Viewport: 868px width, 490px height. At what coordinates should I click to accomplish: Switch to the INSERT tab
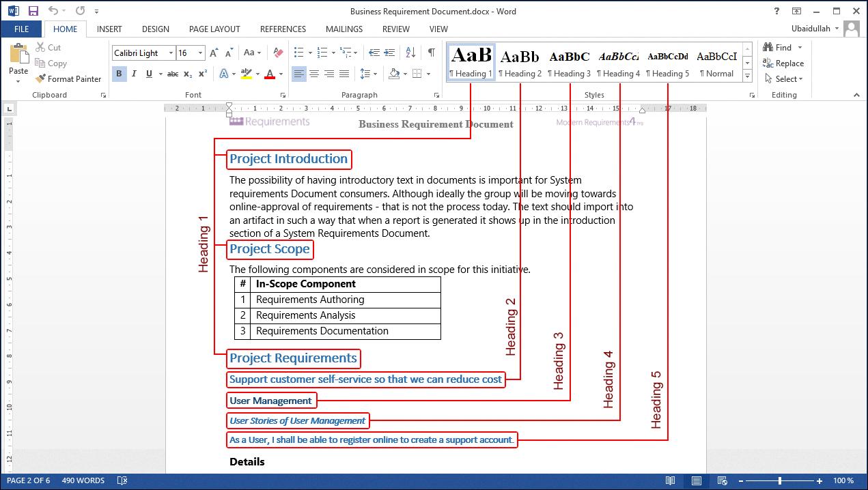pyautogui.click(x=109, y=29)
